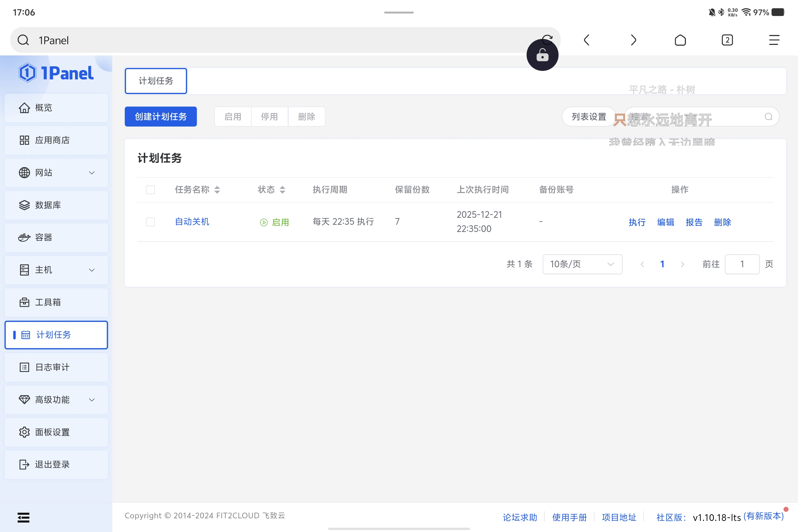798x532 pixels.
Task: Expand the 主机 sidebar submenu
Action: pyautogui.click(x=92, y=270)
